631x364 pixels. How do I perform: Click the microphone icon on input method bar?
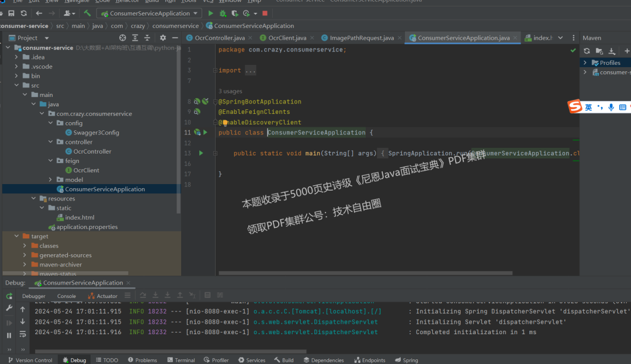tap(611, 107)
